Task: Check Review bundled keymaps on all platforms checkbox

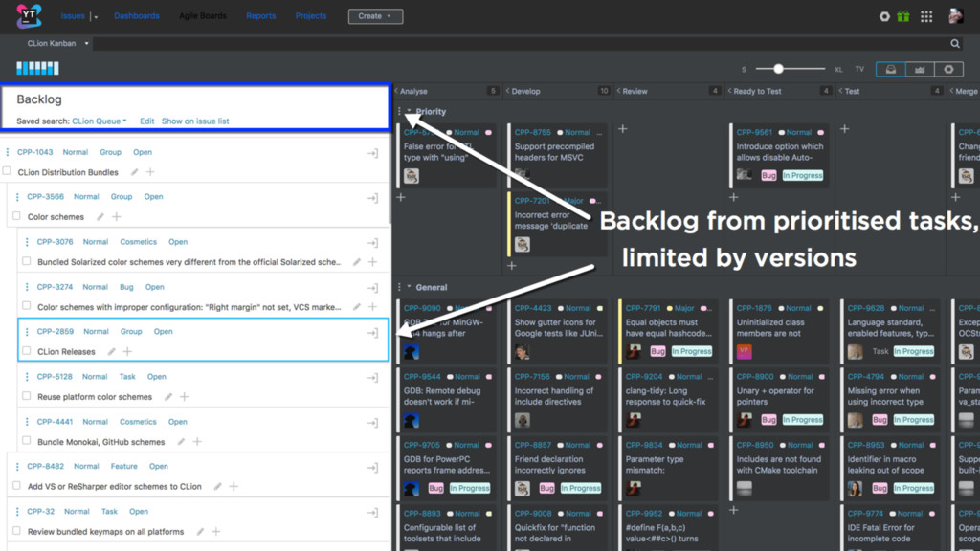Action: tap(17, 531)
